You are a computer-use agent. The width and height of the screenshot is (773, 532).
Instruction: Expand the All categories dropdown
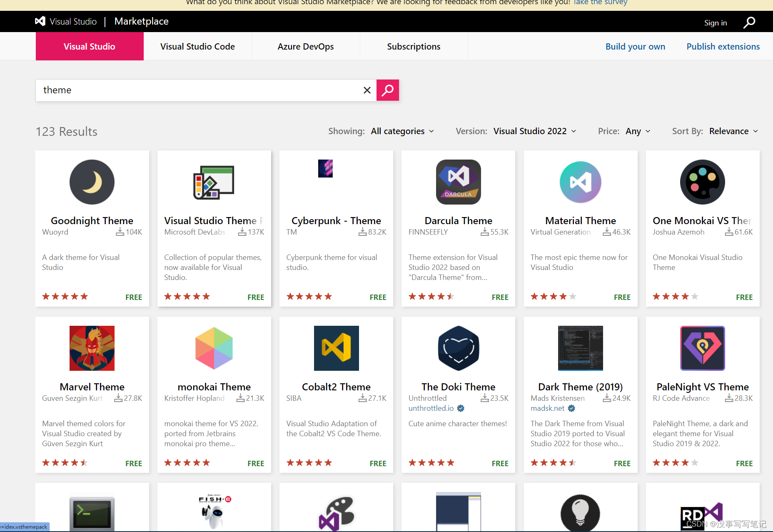tap(403, 131)
